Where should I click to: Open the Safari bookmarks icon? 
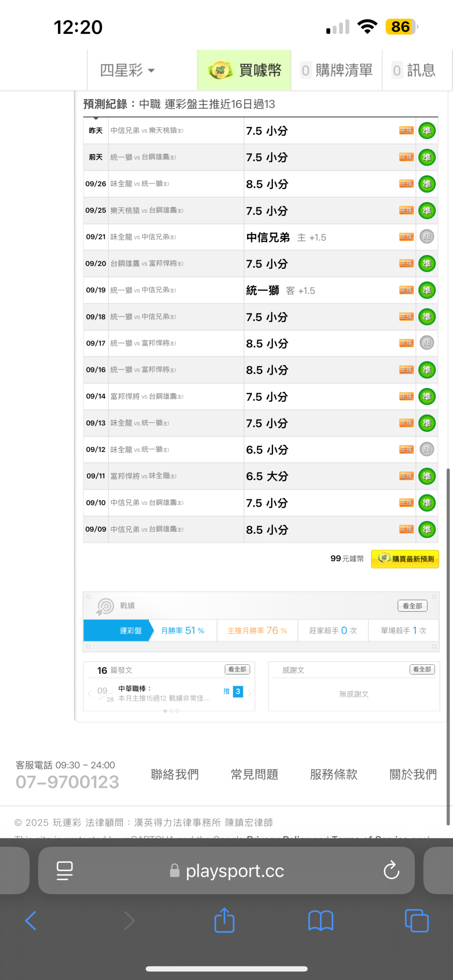[320, 921]
